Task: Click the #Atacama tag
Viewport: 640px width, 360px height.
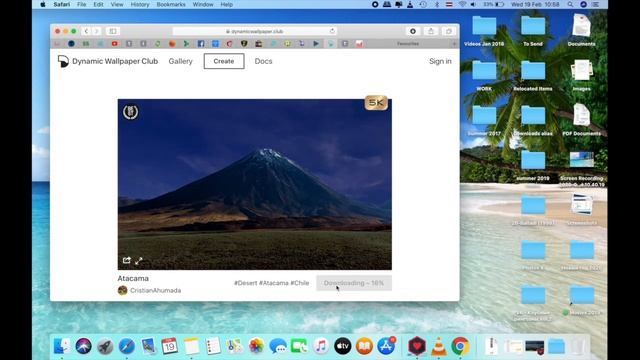Action: point(273,283)
